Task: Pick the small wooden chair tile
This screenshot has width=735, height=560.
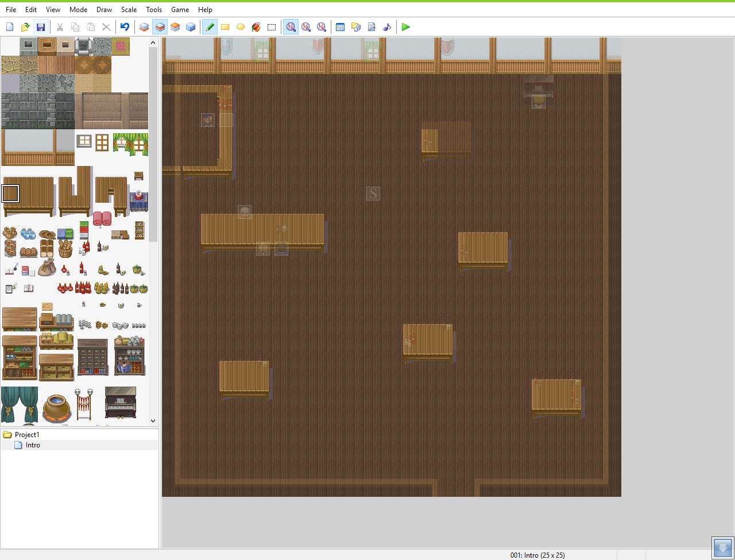Action: [138, 176]
